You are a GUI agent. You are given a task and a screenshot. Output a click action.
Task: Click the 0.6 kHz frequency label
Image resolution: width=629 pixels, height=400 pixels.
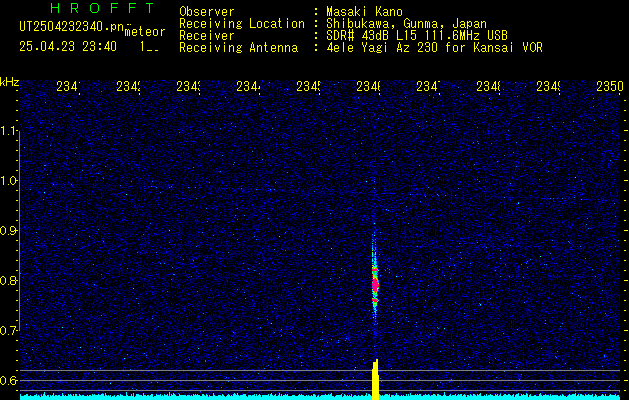click(9, 380)
